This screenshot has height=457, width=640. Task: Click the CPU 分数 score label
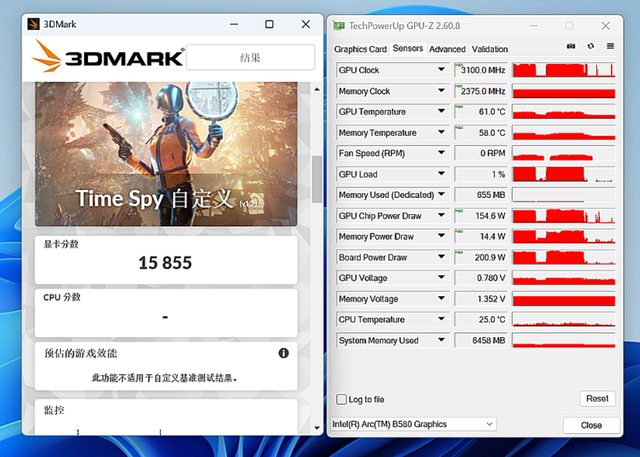tap(62, 297)
